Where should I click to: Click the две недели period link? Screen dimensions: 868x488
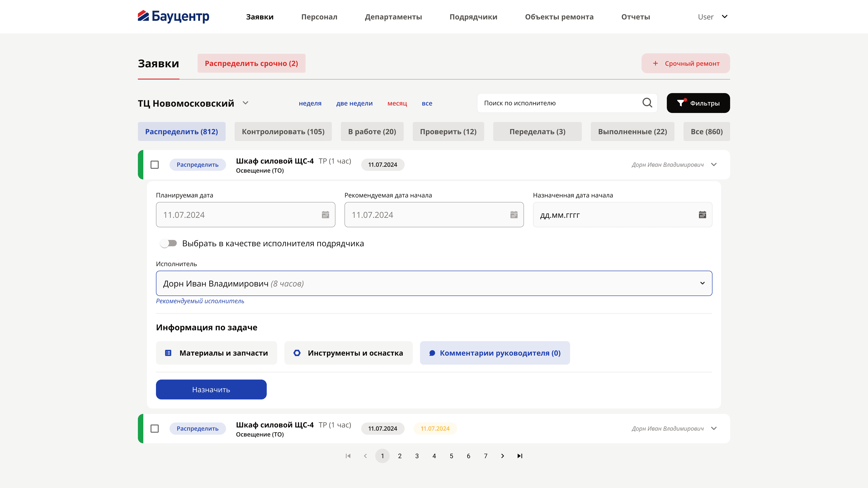point(354,103)
